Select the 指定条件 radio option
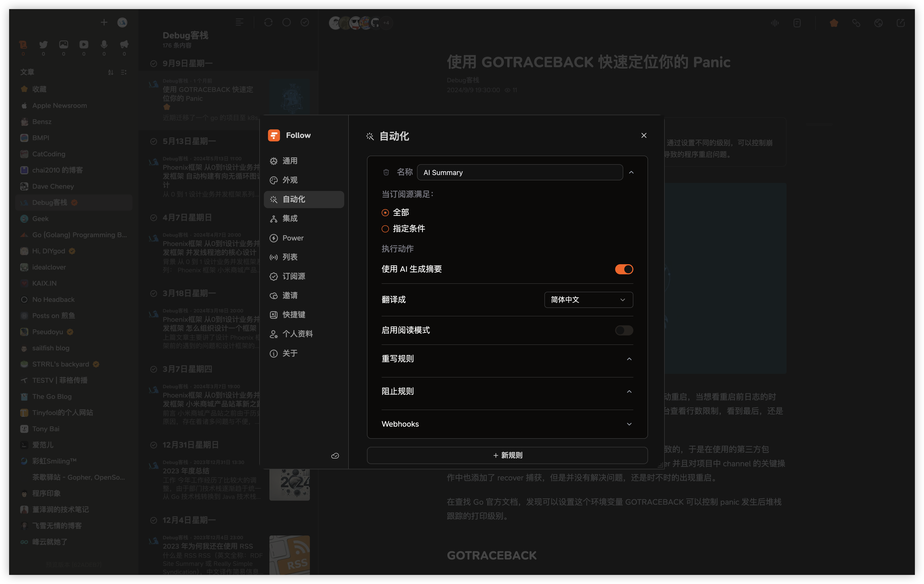 tap(385, 229)
